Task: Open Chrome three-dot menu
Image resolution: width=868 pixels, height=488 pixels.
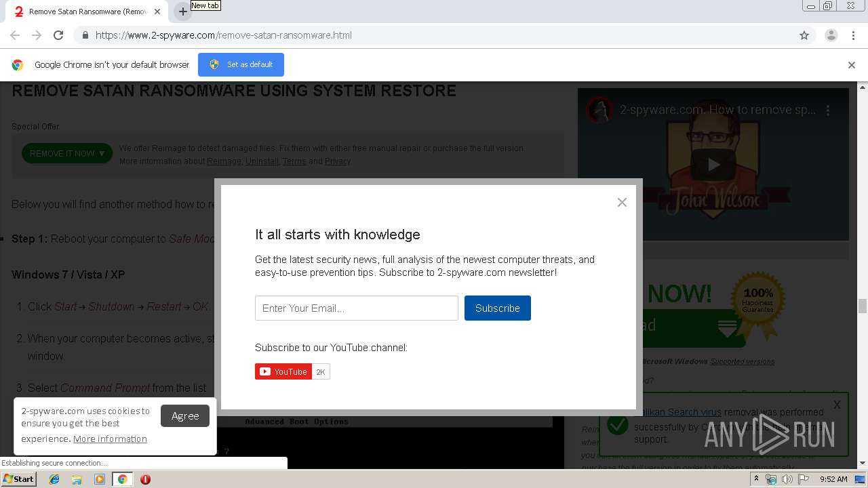Action: (854, 35)
